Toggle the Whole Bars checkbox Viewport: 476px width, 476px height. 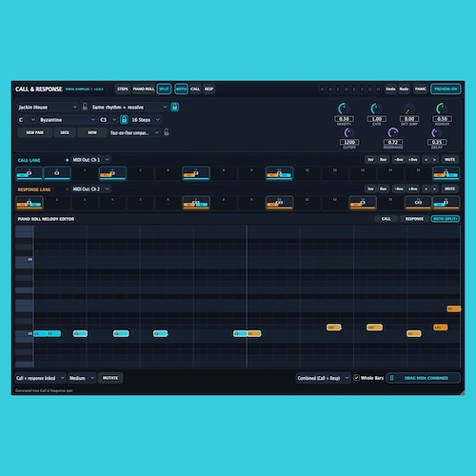coord(356,378)
